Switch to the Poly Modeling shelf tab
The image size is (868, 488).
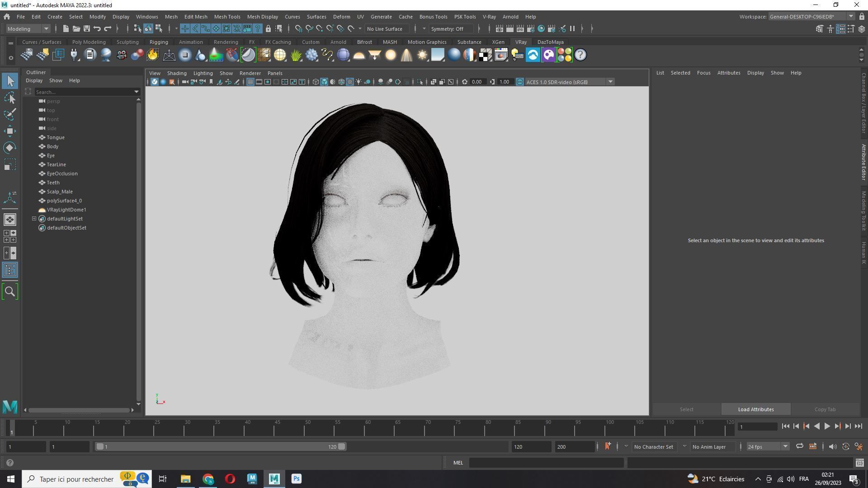pos(89,42)
